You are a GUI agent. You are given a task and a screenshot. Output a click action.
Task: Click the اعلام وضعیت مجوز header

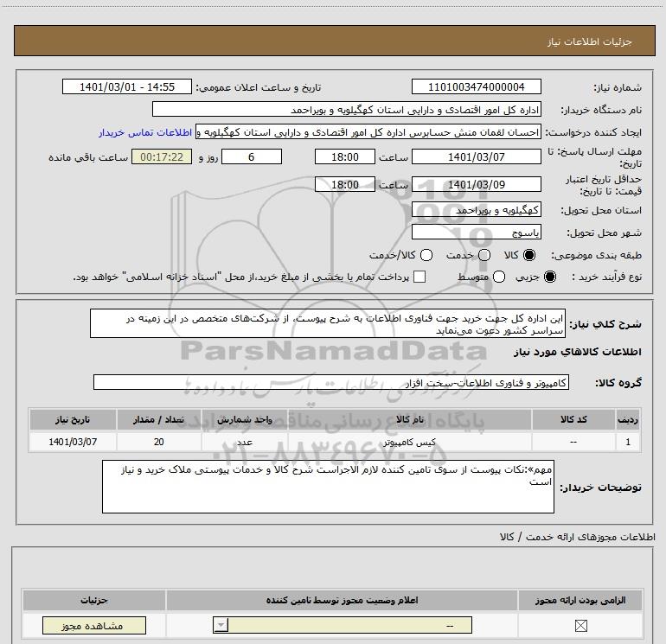(342, 600)
